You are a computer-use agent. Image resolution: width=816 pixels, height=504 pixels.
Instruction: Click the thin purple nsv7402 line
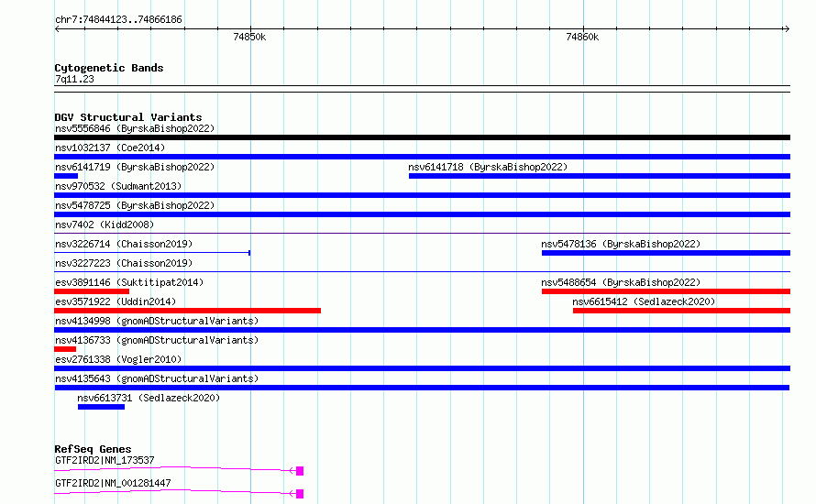(422, 233)
